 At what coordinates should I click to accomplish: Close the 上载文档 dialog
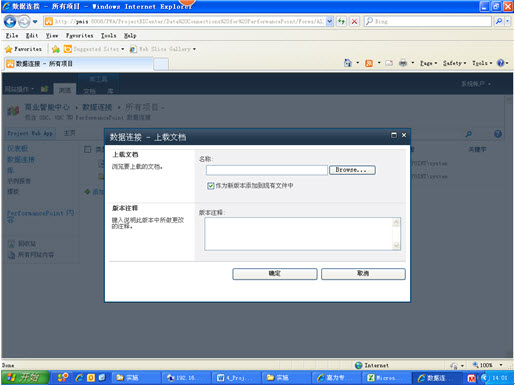[x=404, y=135]
